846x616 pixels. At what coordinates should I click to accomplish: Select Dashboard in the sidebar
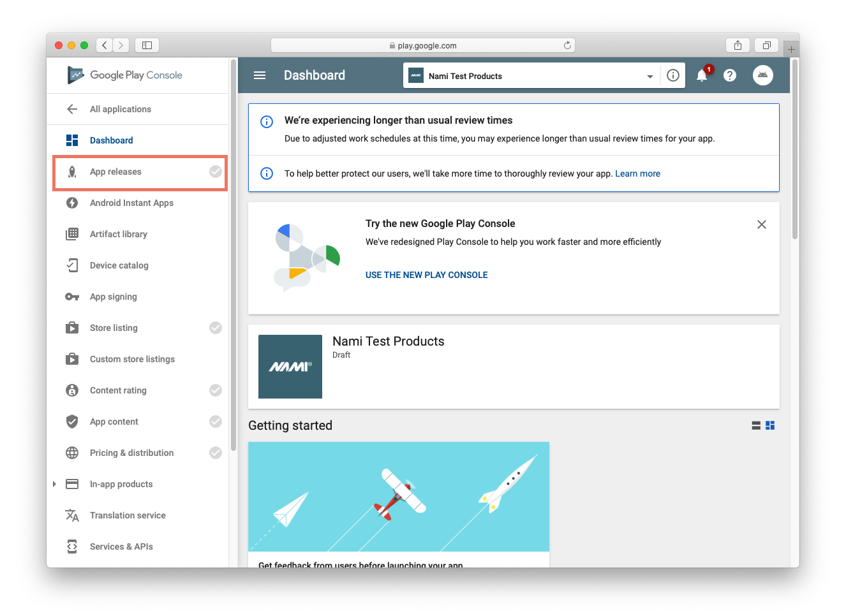pyautogui.click(x=112, y=140)
